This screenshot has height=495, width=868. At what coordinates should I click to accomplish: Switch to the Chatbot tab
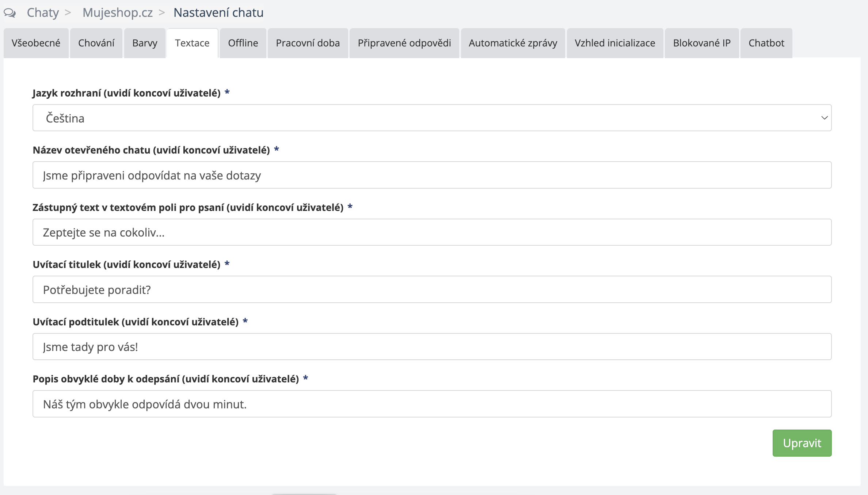[766, 43]
